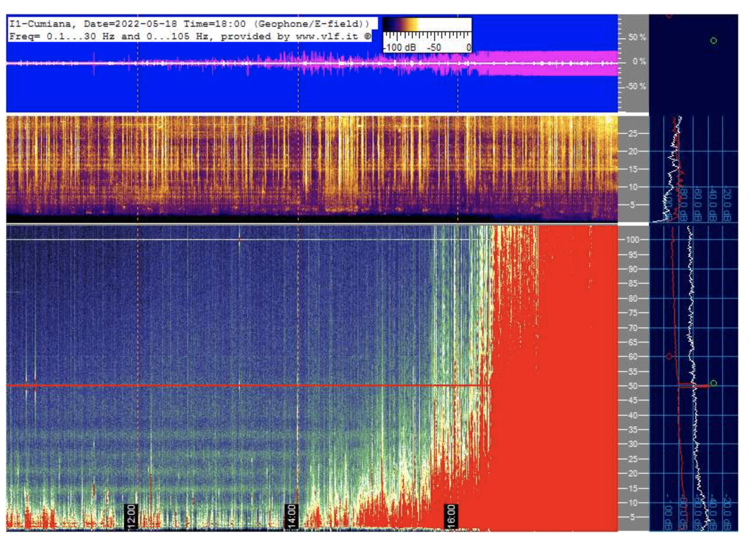The image size is (756, 546).
Task: Click the -50 % amplitude axis label
Action: coord(636,86)
